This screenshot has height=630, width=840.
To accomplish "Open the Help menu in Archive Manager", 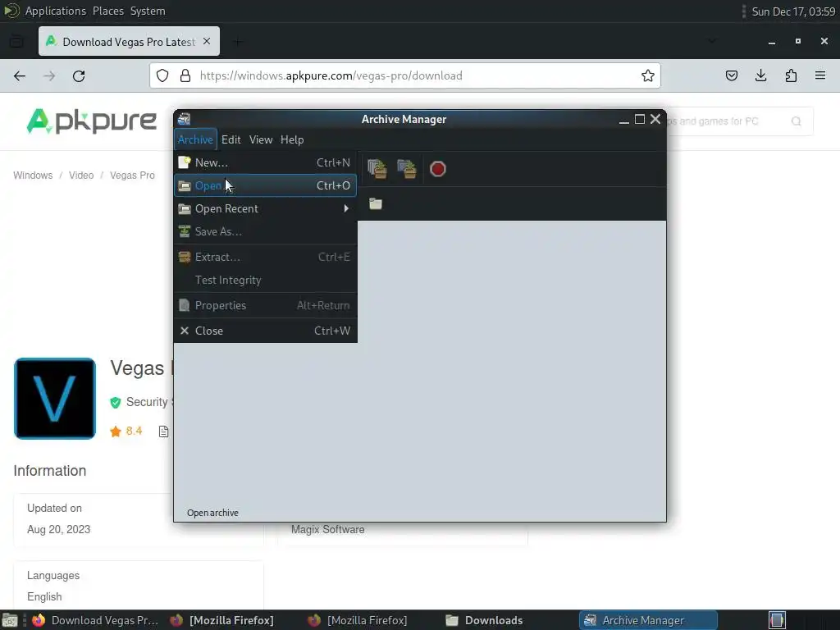I will tap(292, 139).
